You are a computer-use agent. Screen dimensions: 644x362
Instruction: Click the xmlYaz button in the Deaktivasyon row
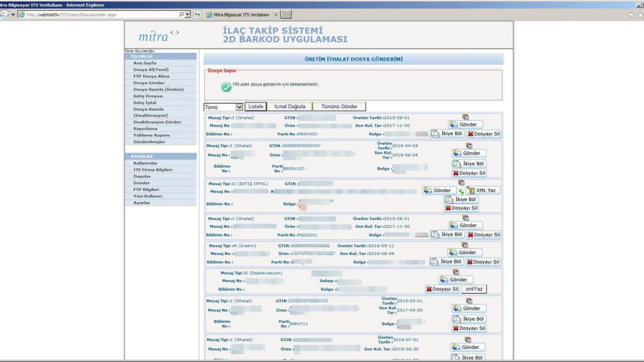[x=474, y=289]
